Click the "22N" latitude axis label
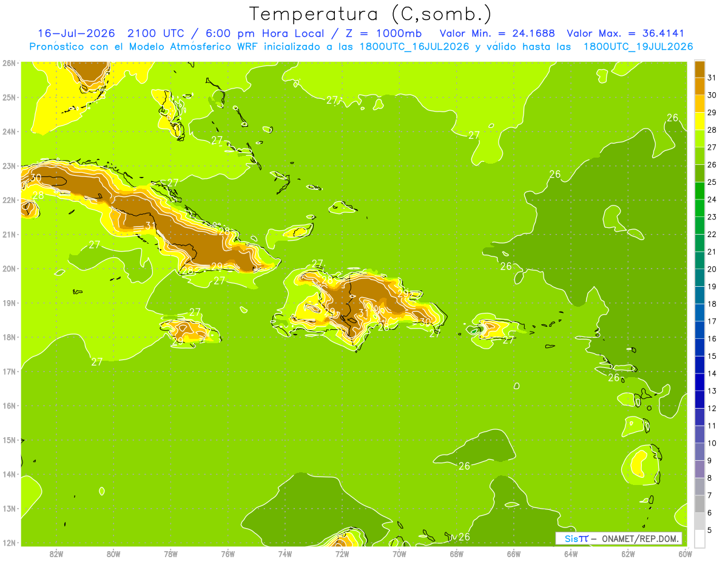 coord(9,200)
